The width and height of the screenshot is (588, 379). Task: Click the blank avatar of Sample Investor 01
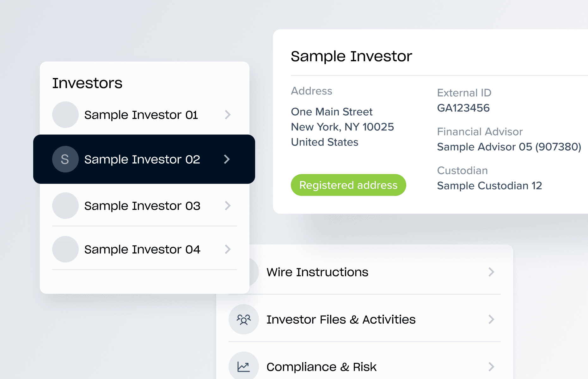pos(65,115)
